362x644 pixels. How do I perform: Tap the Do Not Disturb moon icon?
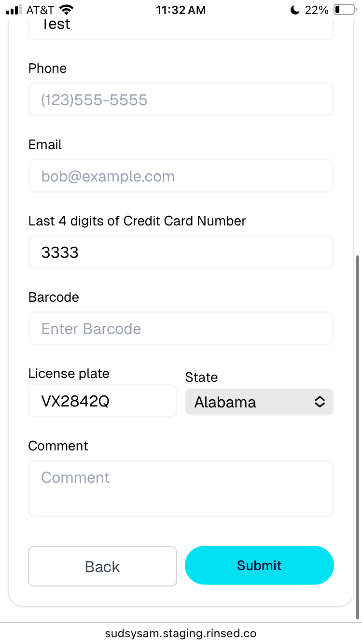click(x=295, y=10)
